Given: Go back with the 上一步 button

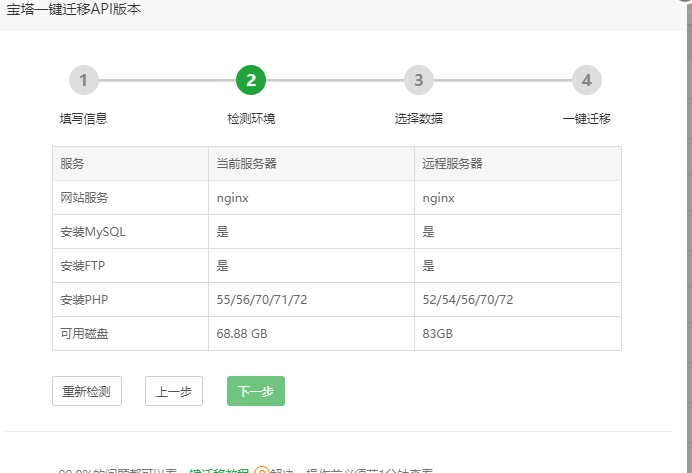Looking at the screenshot, I should [x=174, y=391].
